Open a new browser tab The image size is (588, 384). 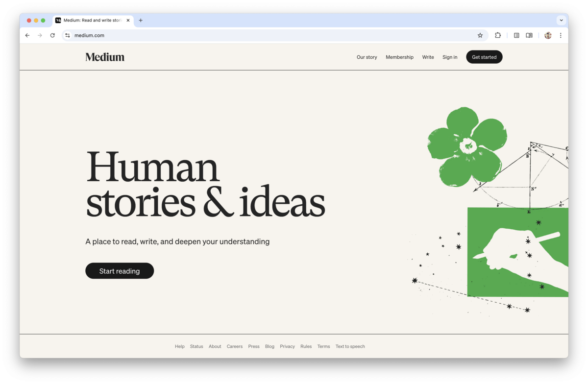pyautogui.click(x=141, y=21)
